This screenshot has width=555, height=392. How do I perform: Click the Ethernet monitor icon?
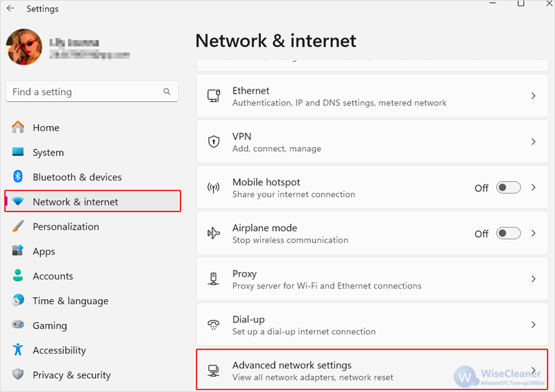[214, 96]
